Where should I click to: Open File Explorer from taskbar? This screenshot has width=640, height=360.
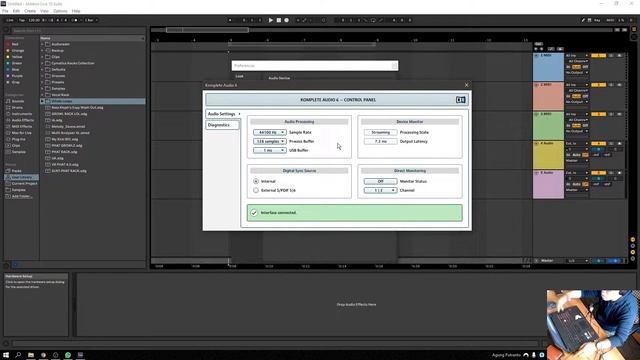[x=31, y=355]
